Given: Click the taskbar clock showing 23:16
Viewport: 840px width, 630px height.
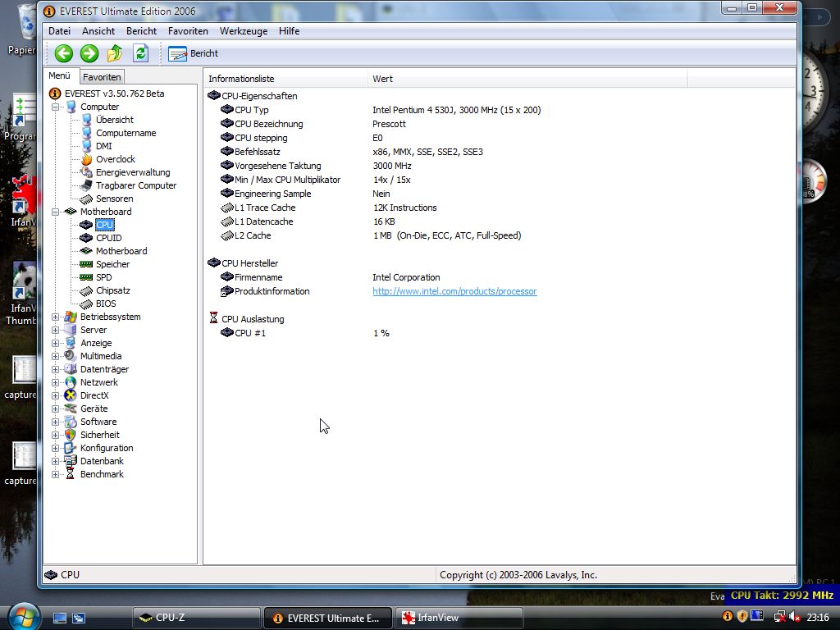Looking at the screenshot, I should pyautogui.click(x=818, y=618).
